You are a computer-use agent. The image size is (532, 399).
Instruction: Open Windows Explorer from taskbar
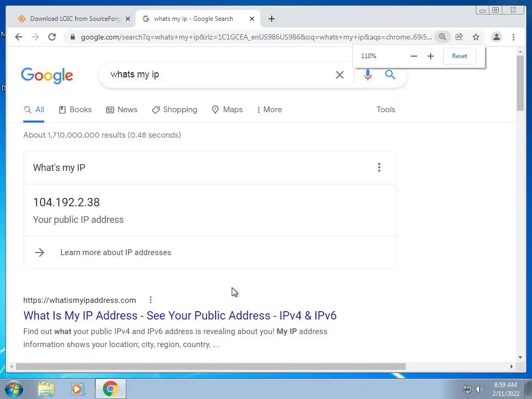point(46,389)
